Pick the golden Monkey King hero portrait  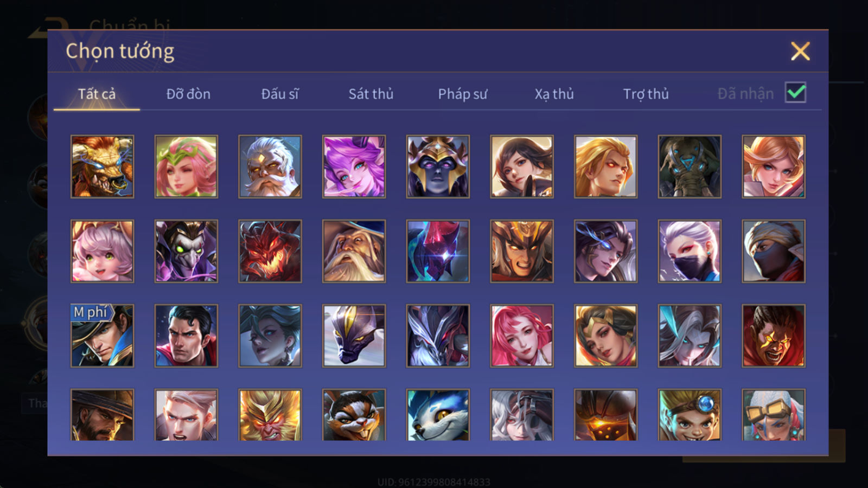tap(270, 415)
